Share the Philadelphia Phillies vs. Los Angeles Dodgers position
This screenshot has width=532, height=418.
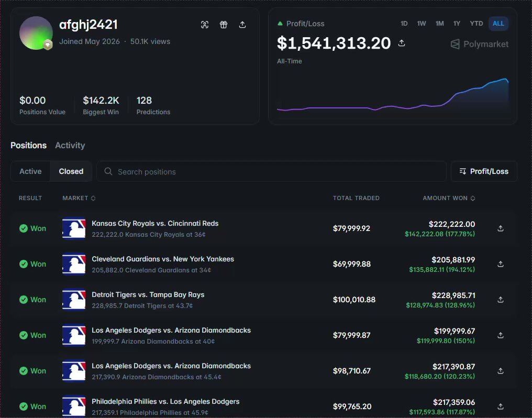click(x=501, y=406)
